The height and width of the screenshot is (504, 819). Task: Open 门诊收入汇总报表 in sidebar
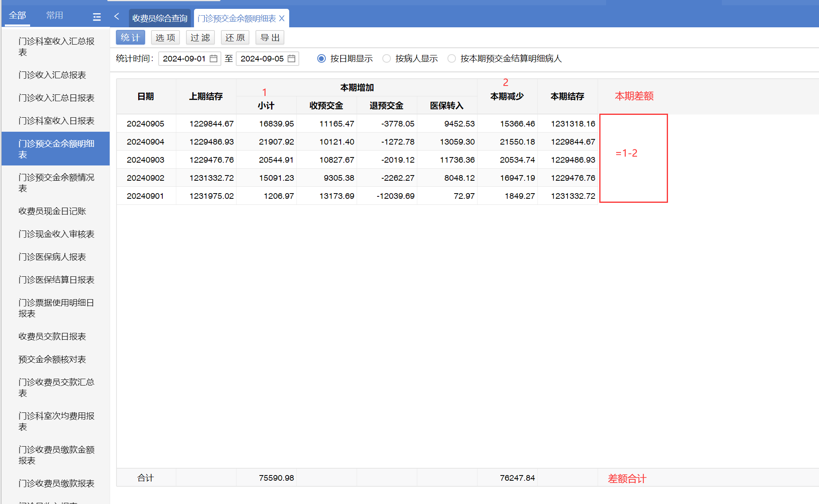click(52, 75)
